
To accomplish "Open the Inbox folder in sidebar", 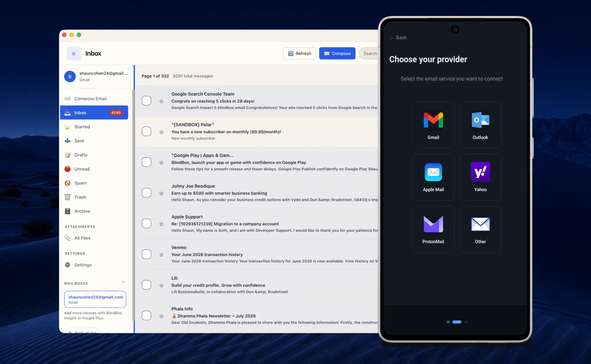I will point(94,113).
